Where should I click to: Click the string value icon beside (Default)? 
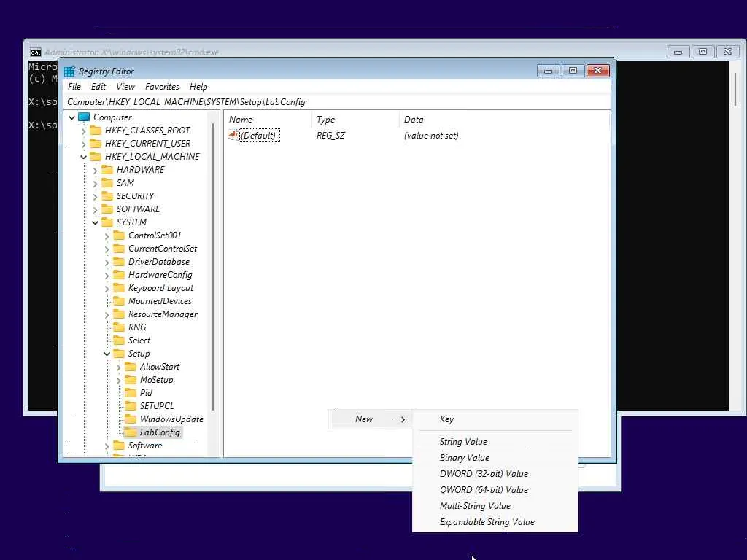(233, 135)
